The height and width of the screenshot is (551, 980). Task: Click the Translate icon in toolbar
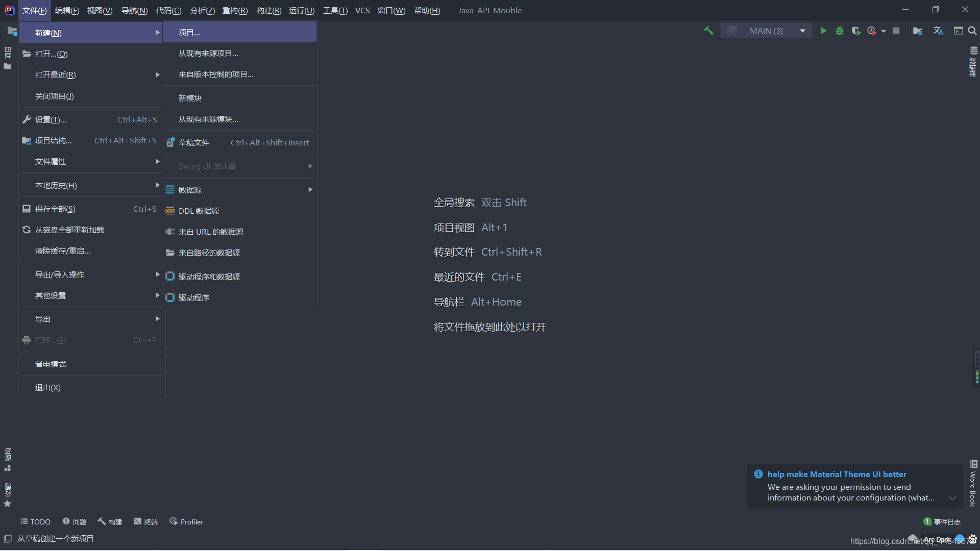(938, 31)
